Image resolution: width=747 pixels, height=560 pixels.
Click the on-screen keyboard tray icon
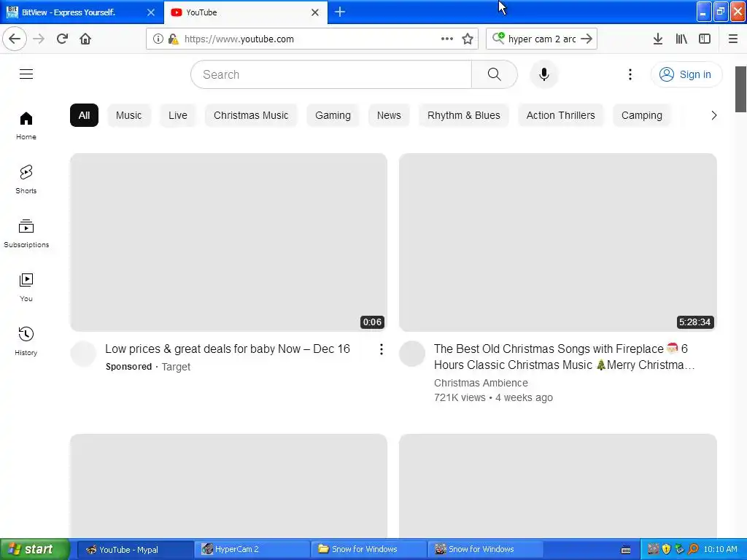[625, 550]
